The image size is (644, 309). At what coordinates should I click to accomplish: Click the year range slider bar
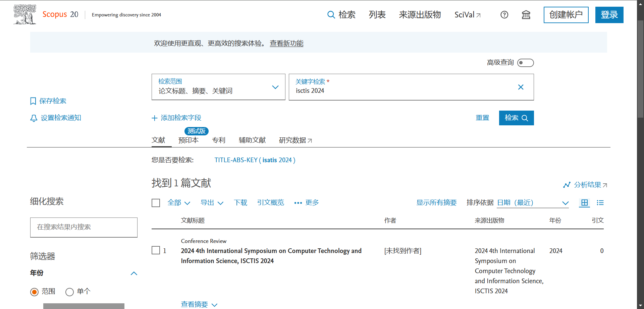click(84, 306)
